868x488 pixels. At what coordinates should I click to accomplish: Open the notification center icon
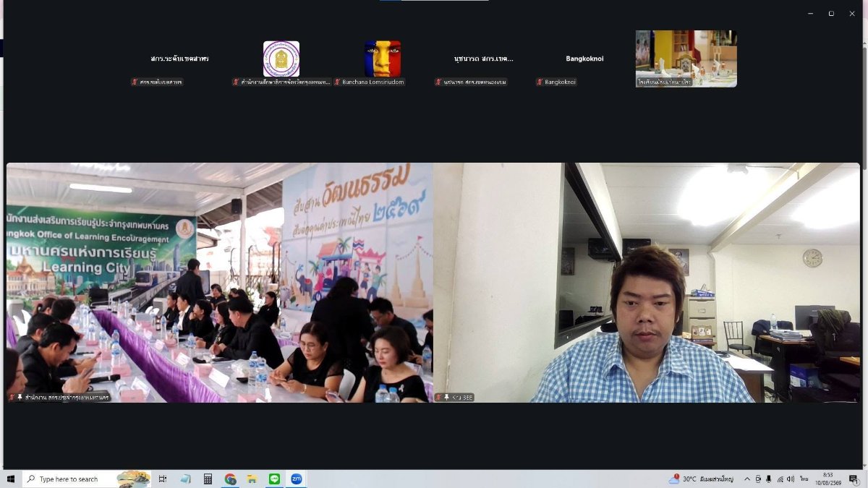pos(854,479)
